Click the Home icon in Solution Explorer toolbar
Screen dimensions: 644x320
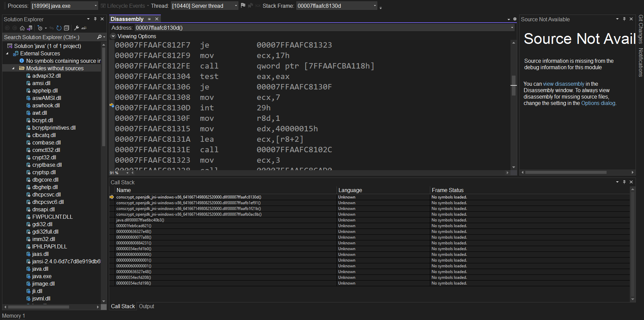(x=22, y=28)
